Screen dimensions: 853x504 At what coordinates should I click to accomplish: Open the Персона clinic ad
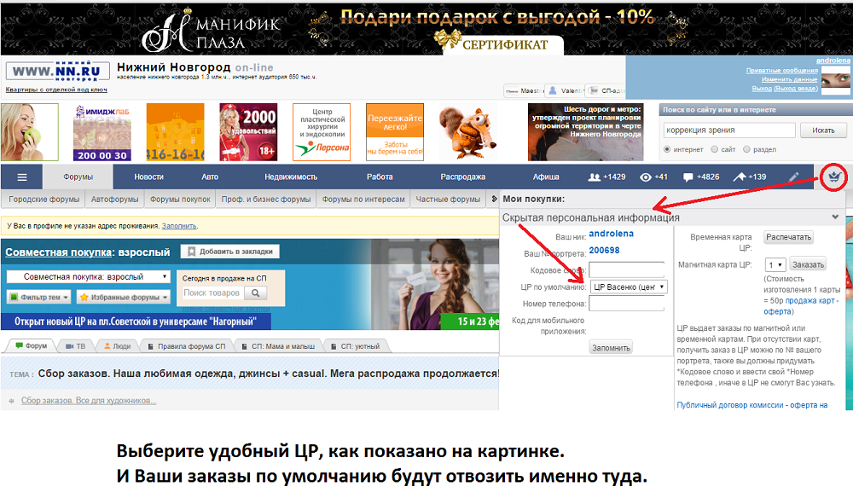coord(322,132)
